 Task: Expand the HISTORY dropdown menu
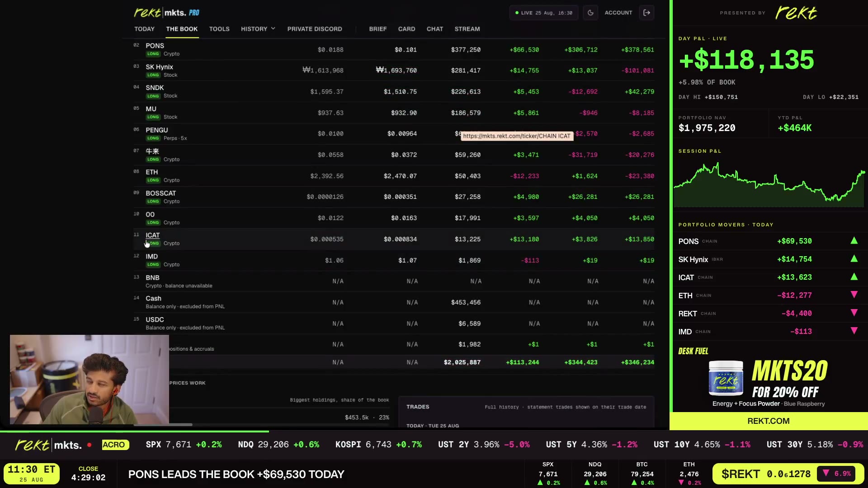pyautogui.click(x=258, y=29)
